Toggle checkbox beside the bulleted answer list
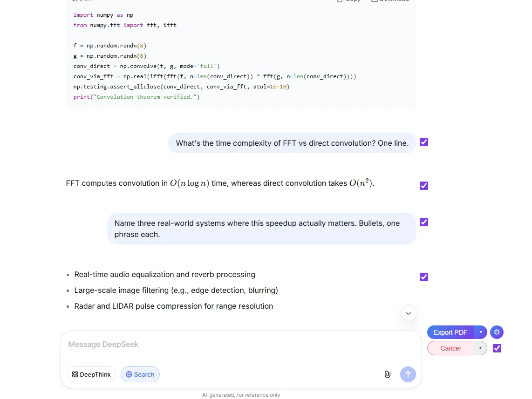 click(424, 277)
